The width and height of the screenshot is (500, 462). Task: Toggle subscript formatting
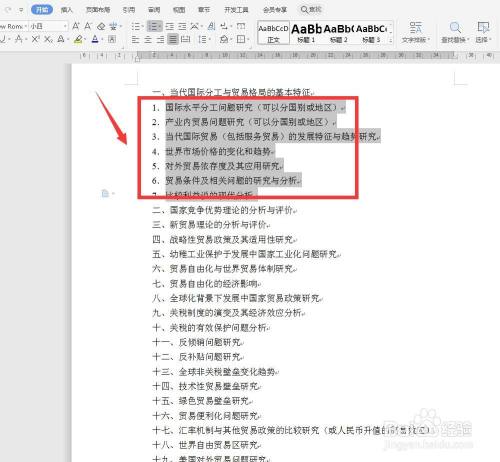click(48, 39)
